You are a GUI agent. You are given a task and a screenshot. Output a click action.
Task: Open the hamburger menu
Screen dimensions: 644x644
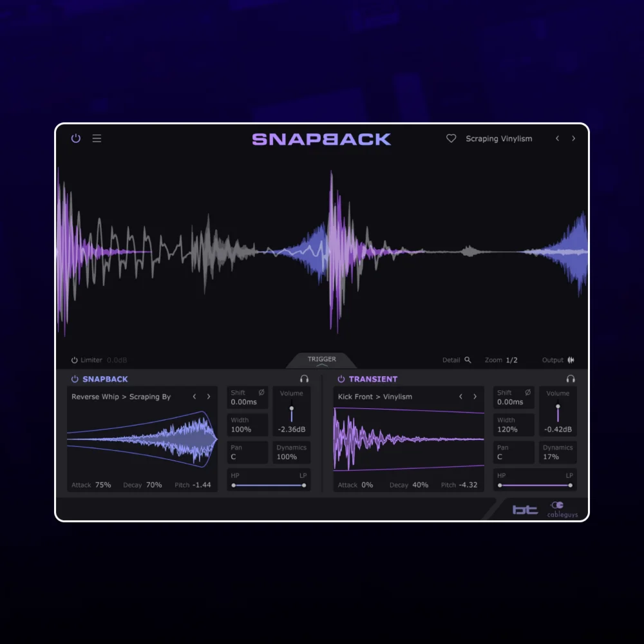(97, 138)
